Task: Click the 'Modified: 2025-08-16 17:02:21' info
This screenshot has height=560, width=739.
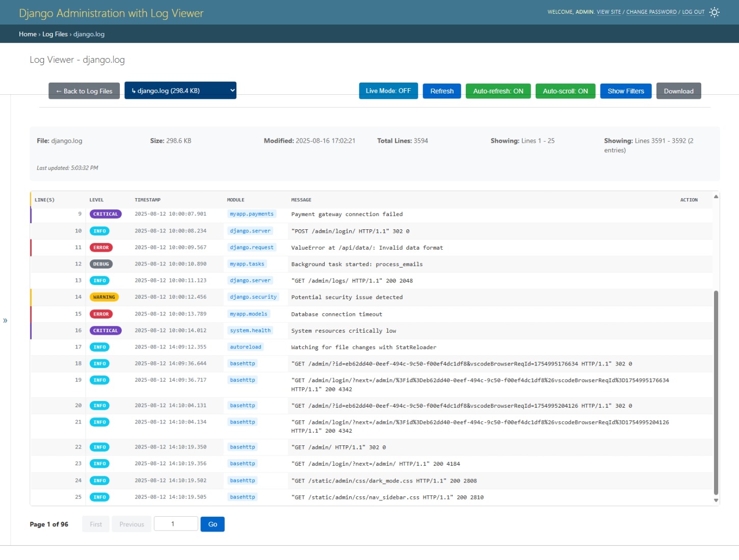Action: tap(309, 141)
